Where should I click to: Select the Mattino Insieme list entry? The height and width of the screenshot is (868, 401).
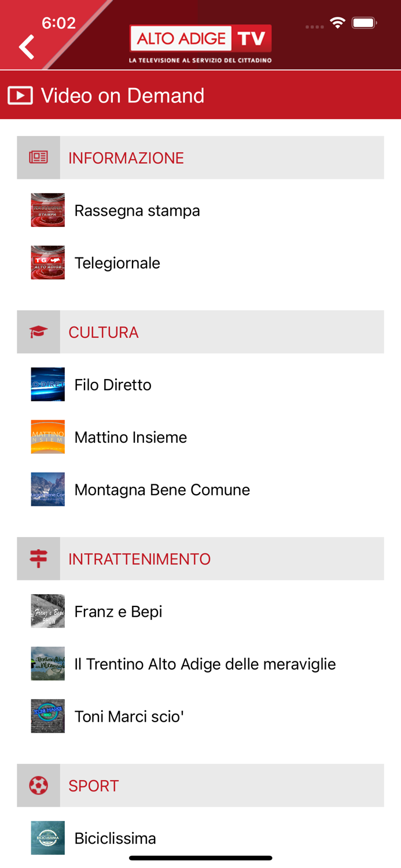pos(129,437)
